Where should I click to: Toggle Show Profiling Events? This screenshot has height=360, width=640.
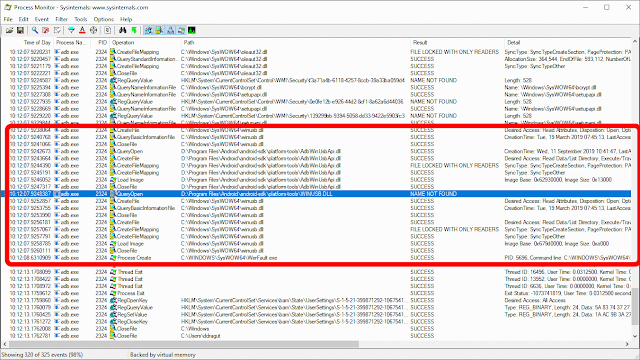point(192,30)
